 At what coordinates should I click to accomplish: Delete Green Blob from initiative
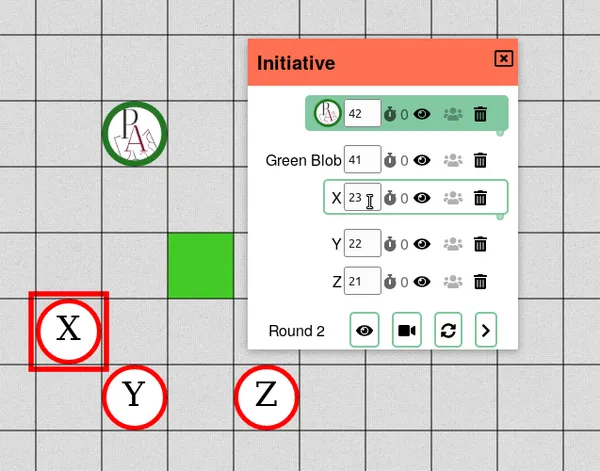click(x=480, y=160)
